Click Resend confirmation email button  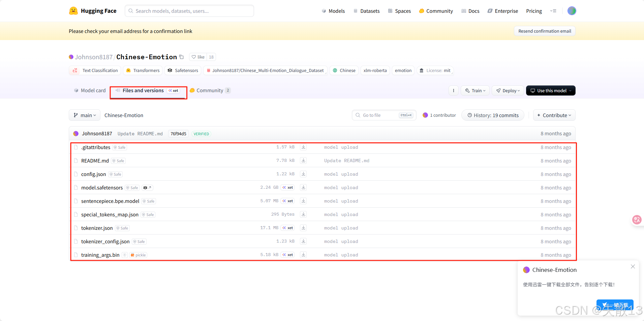pyautogui.click(x=545, y=31)
